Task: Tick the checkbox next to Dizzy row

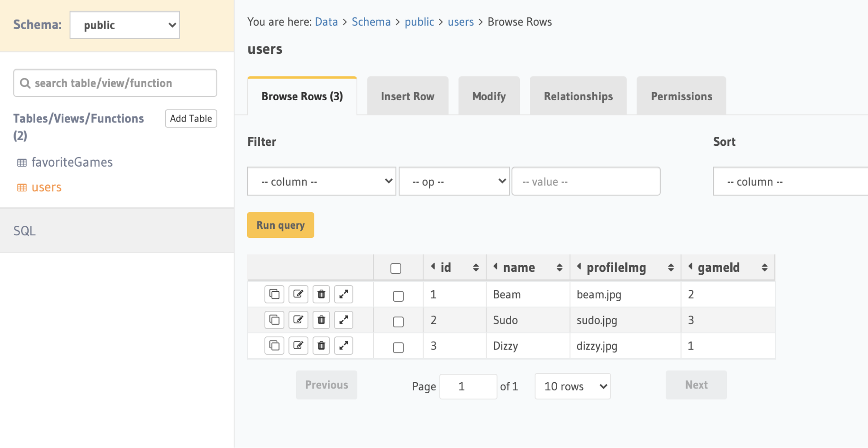Action: [x=398, y=347]
